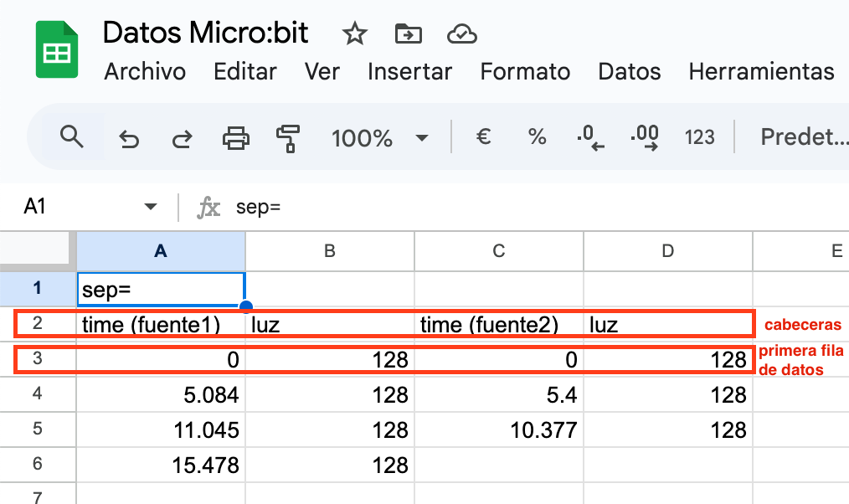Check the document cloud save status
Viewport: 849px width, 504px height.
461,33
